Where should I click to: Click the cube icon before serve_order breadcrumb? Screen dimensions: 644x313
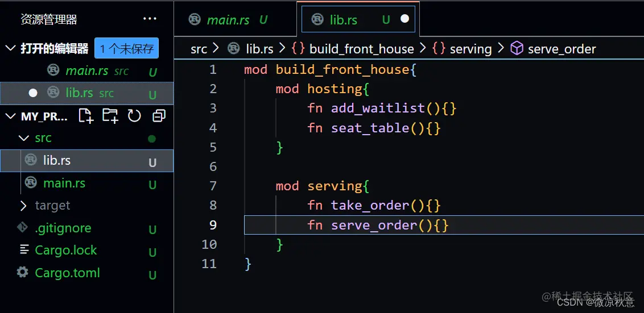[x=516, y=49]
